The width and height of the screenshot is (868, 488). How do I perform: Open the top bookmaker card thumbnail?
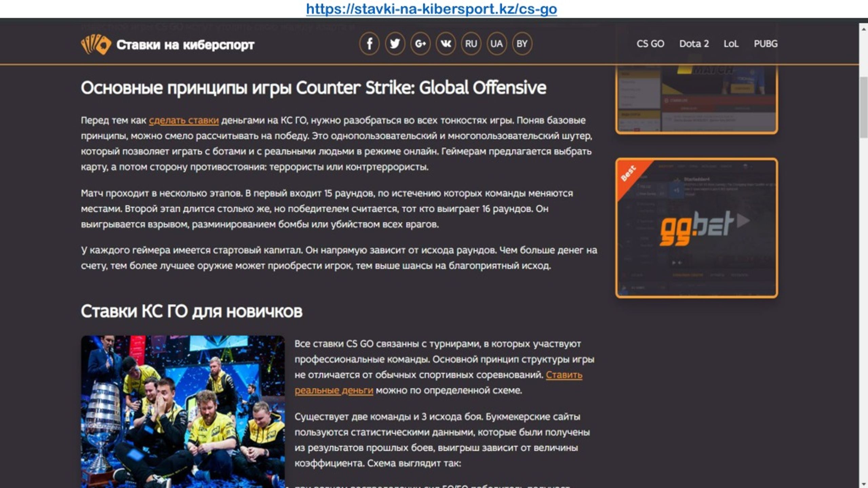697,99
